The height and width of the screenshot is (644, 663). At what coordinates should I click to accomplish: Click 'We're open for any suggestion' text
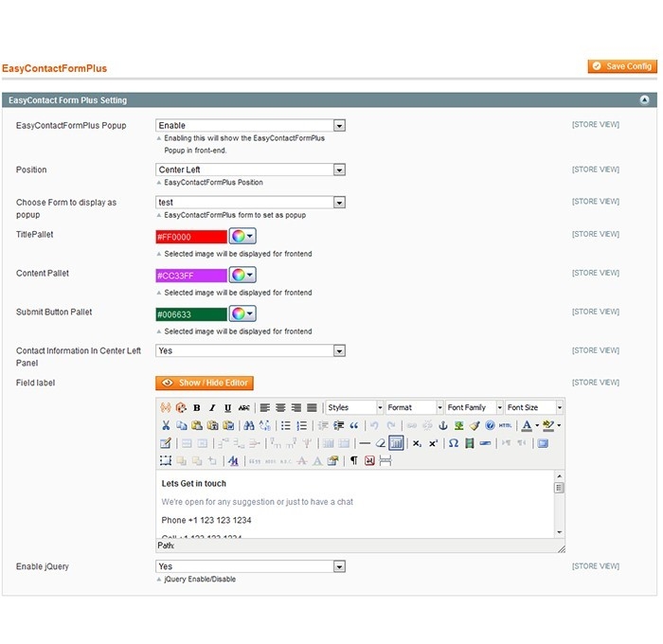click(x=257, y=502)
